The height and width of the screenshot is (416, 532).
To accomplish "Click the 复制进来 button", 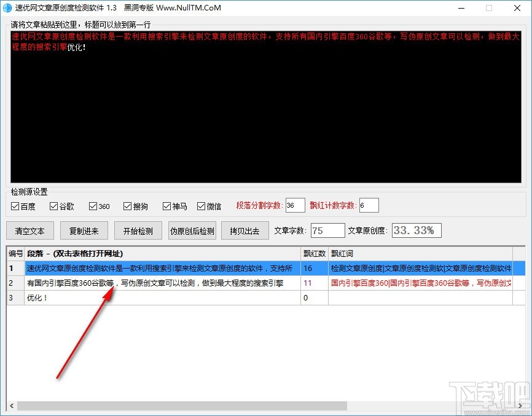I will [84, 230].
